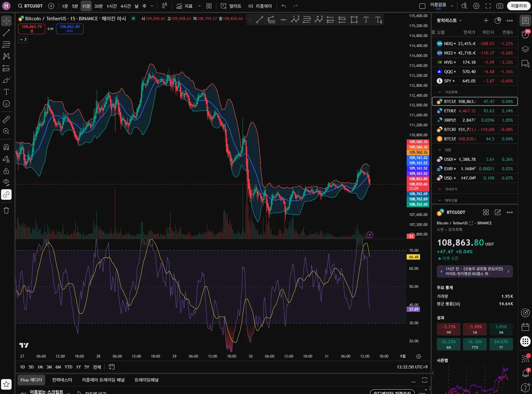Remove all drawings with the trash icon
This screenshot has width=532, height=394.
tap(6, 210)
